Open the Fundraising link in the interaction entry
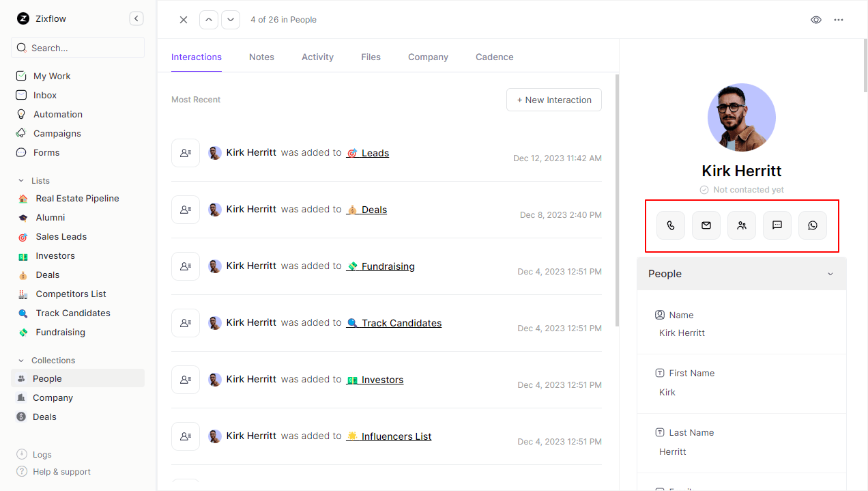This screenshot has width=868, height=491. (387, 266)
